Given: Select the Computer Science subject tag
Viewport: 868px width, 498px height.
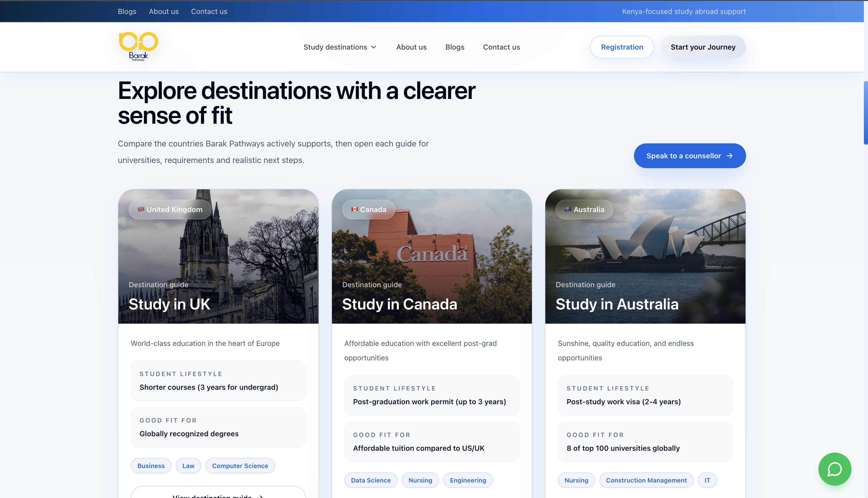Looking at the screenshot, I should [240, 466].
